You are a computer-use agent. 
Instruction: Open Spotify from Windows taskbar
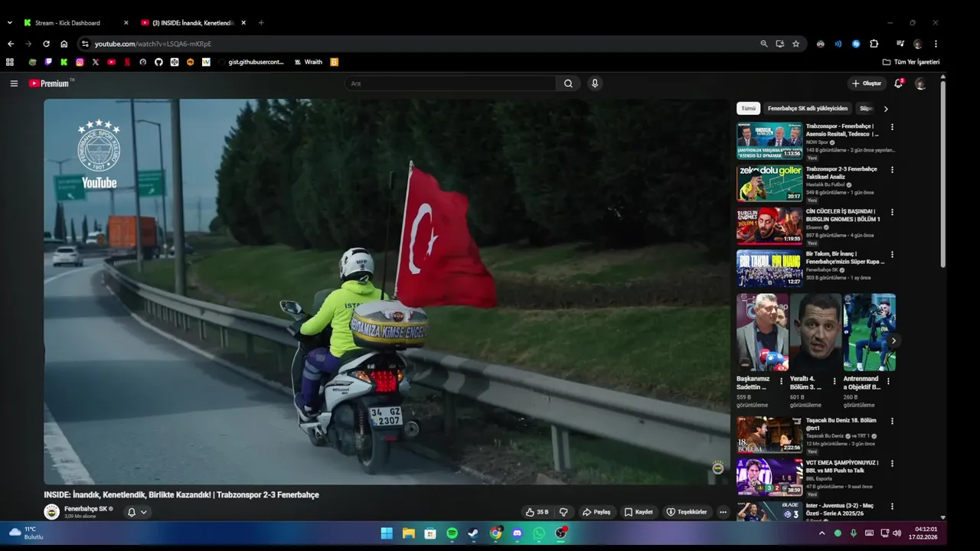pos(452,533)
